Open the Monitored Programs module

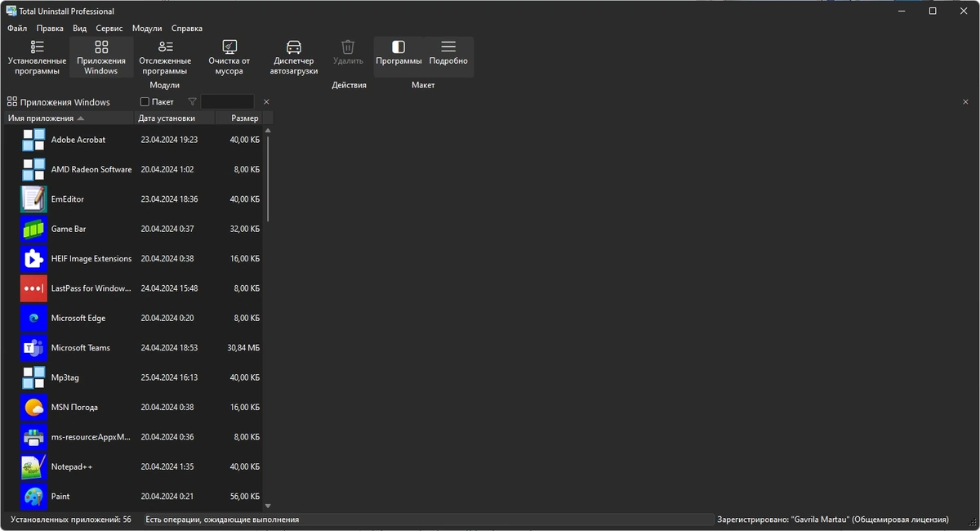[x=165, y=57]
